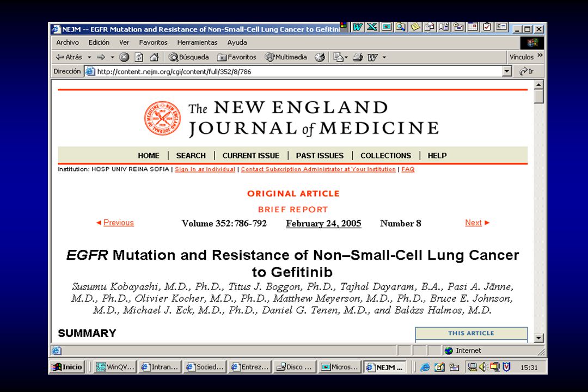Open the Ayuda menu
This screenshot has height=392, width=588.
pyautogui.click(x=237, y=42)
